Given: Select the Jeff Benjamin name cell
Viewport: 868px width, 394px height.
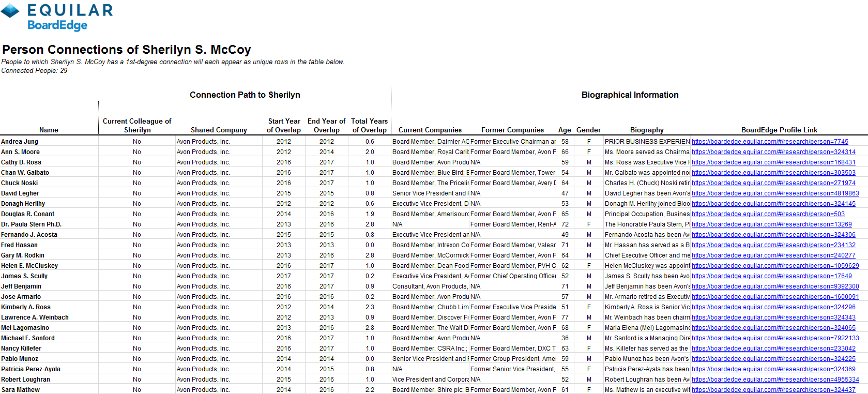Looking at the screenshot, I should (21, 286).
